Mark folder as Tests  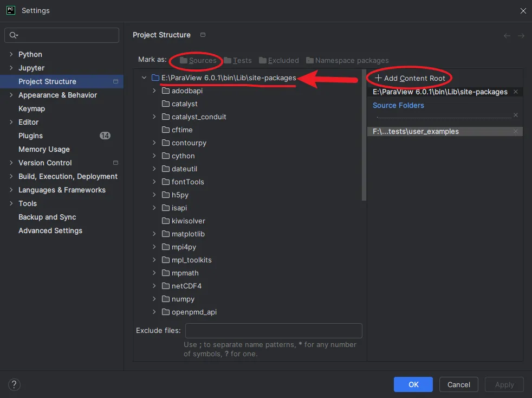(238, 60)
